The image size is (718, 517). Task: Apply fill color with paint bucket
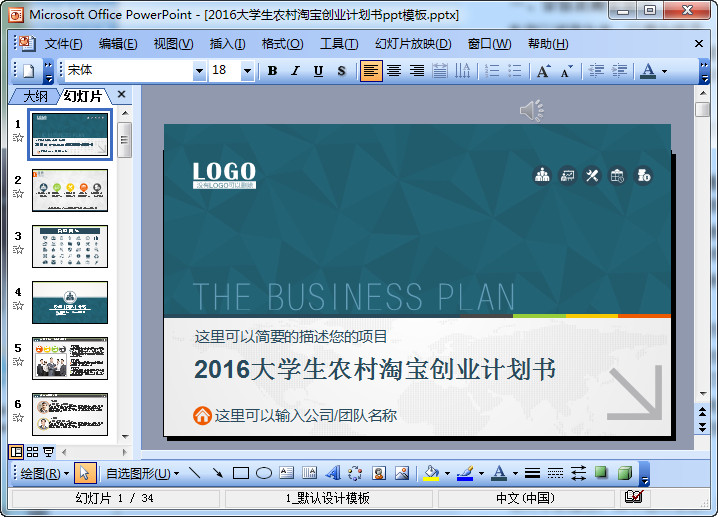(x=431, y=473)
